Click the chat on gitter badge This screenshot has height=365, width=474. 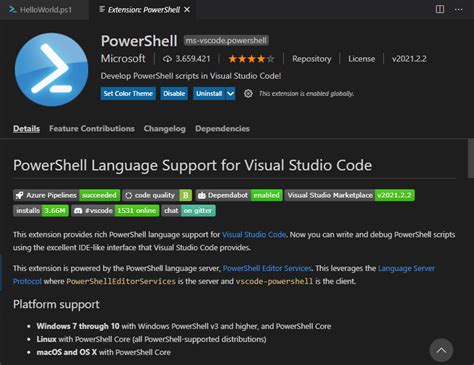tap(188, 211)
